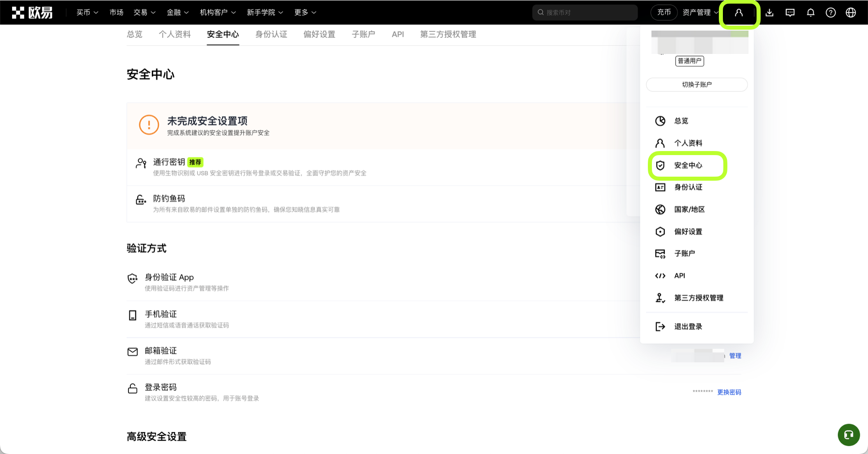This screenshot has height=454, width=868.
Task: Open the download app icon
Action: point(769,13)
